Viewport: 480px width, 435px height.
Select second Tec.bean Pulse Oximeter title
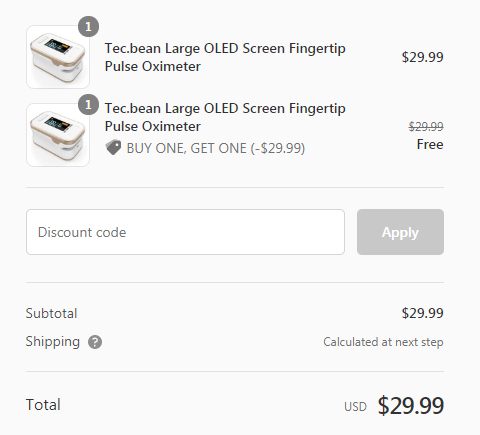click(x=225, y=117)
